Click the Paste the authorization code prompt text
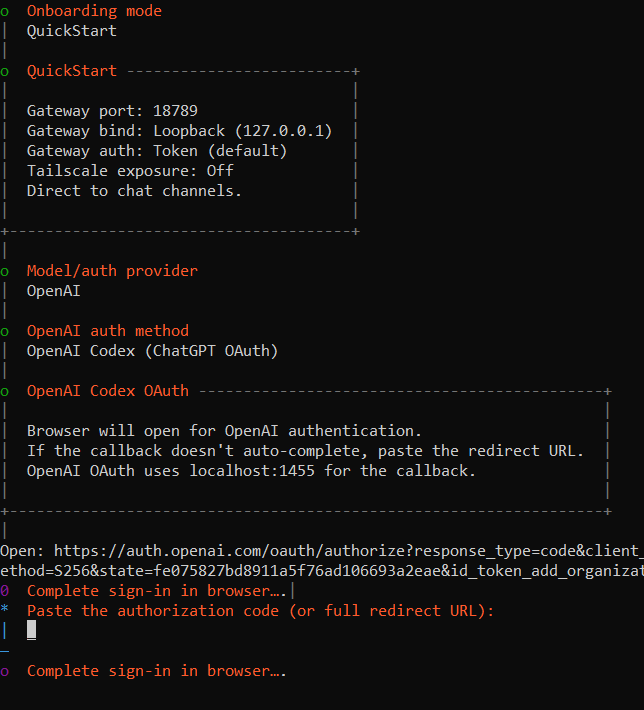The height and width of the screenshot is (710, 644). [x=260, y=610]
